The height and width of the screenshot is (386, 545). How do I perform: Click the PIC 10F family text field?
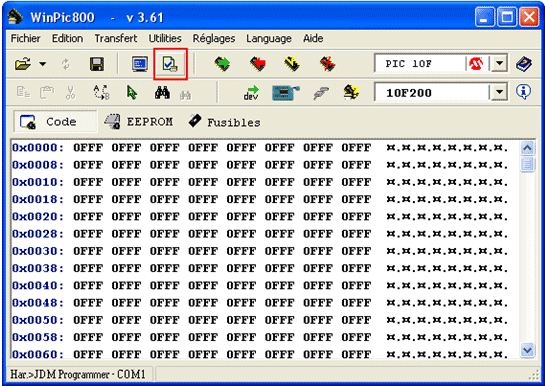click(421, 64)
